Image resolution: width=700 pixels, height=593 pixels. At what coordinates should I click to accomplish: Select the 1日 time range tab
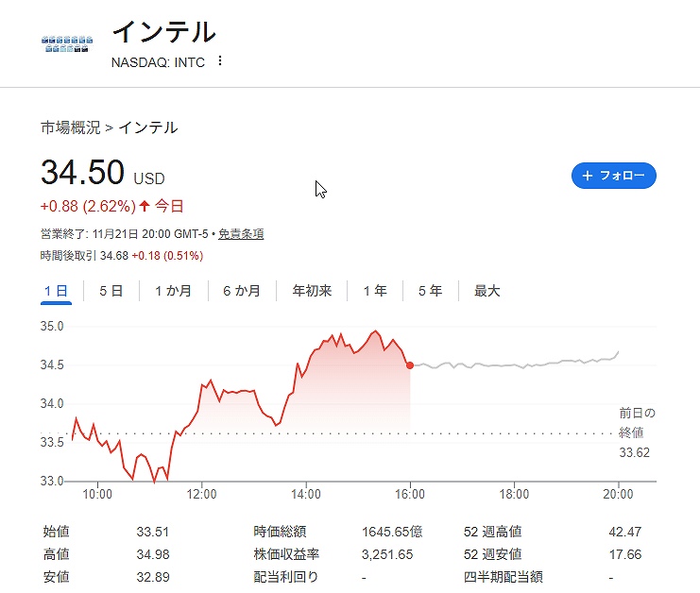coord(56,291)
